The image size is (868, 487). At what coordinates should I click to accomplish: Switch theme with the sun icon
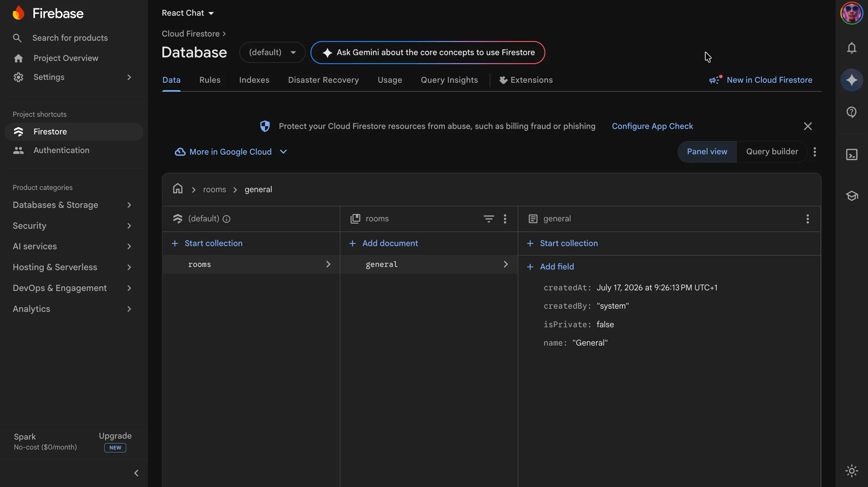852,471
